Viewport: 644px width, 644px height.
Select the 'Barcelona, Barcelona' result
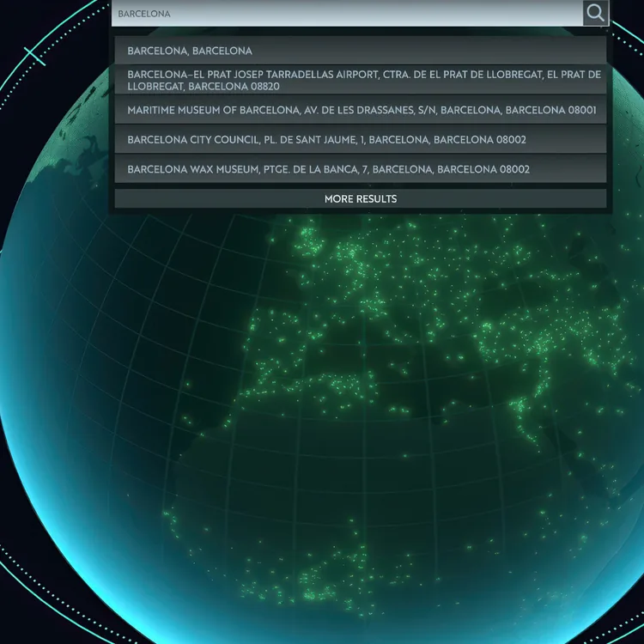tap(361, 51)
